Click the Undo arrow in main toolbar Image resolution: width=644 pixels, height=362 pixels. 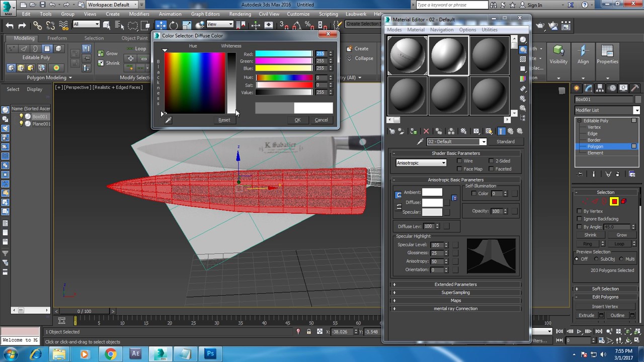(x=10, y=25)
